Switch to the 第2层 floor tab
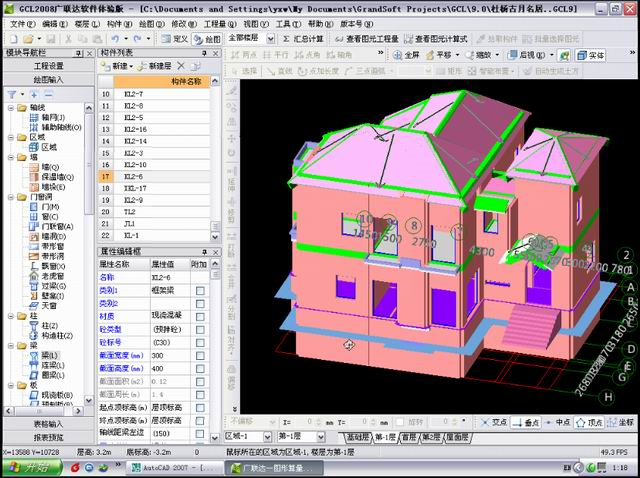Viewport: 640px width, 478px height. click(431, 437)
